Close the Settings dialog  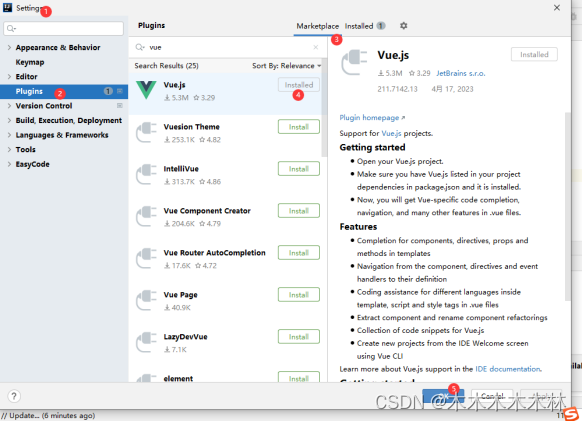pyautogui.click(x=557, y=7)
